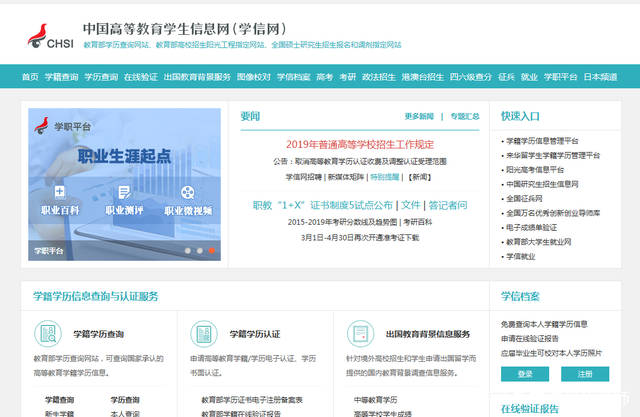Click the 出国教育背景信息服务 round icon

tap(360, 333)
